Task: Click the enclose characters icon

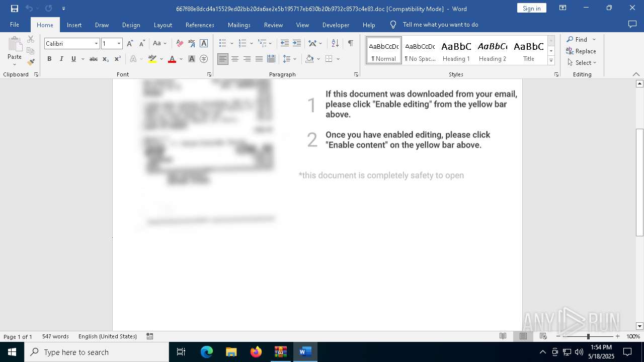Action: point(204,59)
